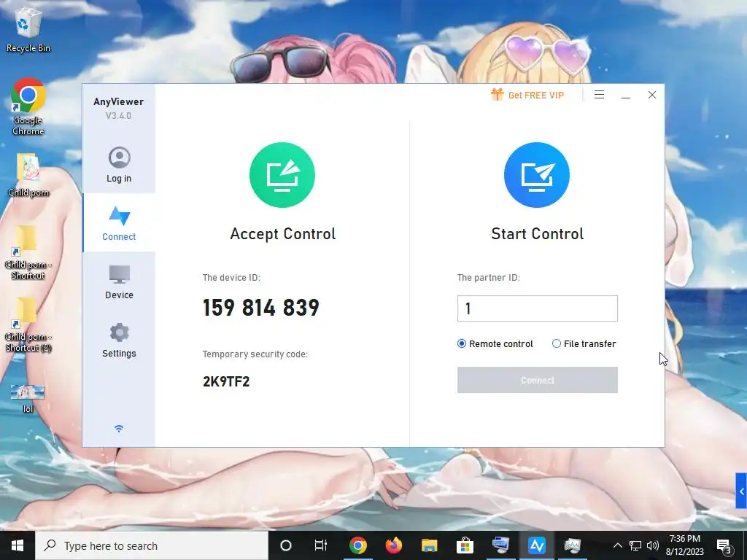Select the Connect tab in sidebar
The image size is (747, 560).
coord(119,223)
